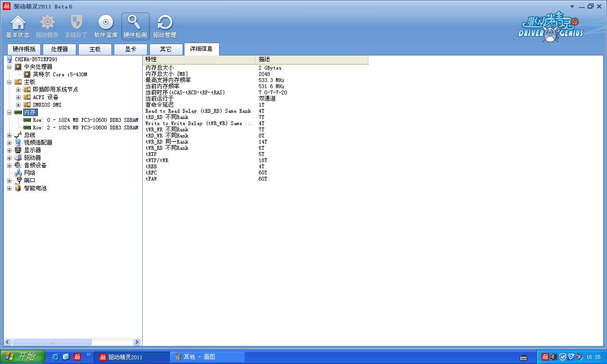The height and width of the screenshot is (364, 607).
Task: Click tree scrollbar left arrow
Action: 8,342
